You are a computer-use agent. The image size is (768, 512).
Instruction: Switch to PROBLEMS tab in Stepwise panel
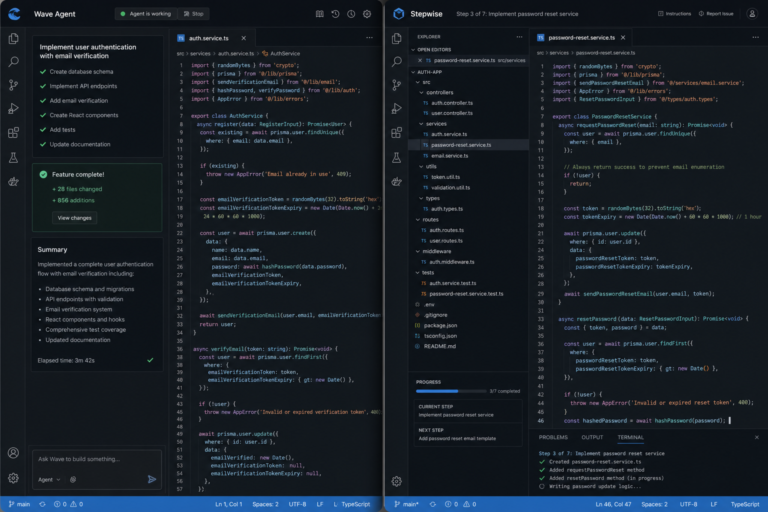(x=553, y=438)
